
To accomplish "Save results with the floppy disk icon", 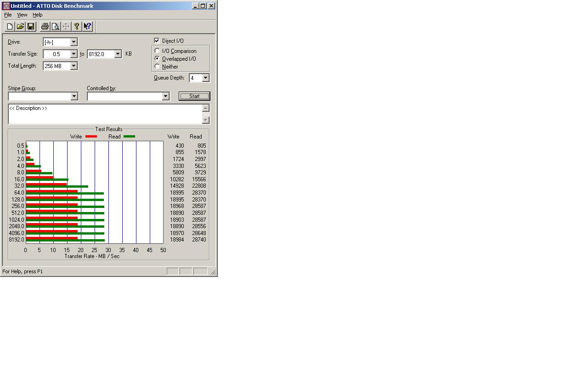I will 31,27.
